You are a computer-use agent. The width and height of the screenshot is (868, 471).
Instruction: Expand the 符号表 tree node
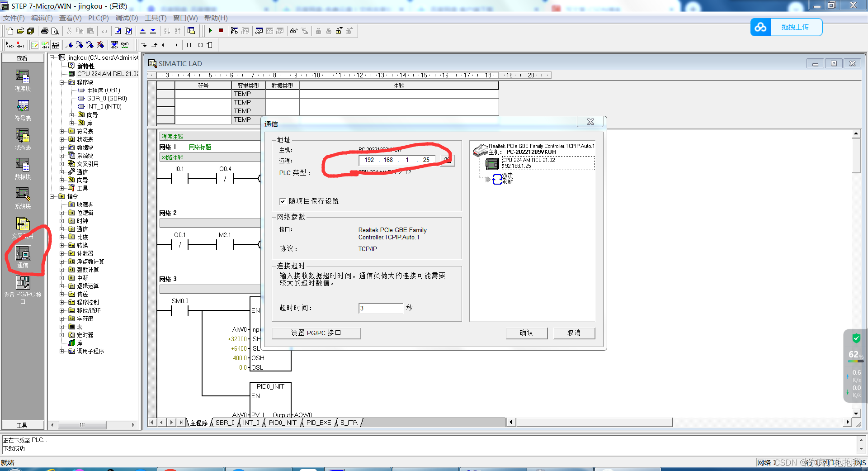click(x=62, y=131)
